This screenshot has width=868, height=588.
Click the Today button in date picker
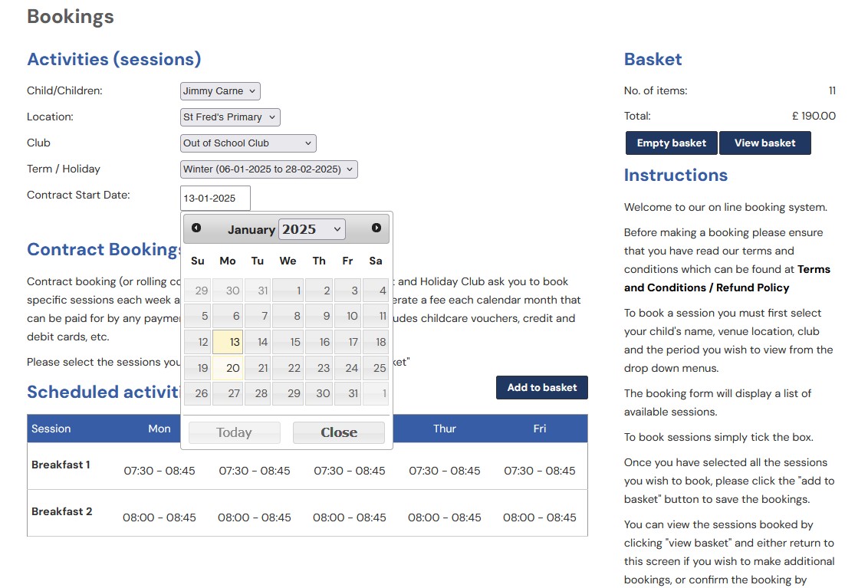[234, 432]
